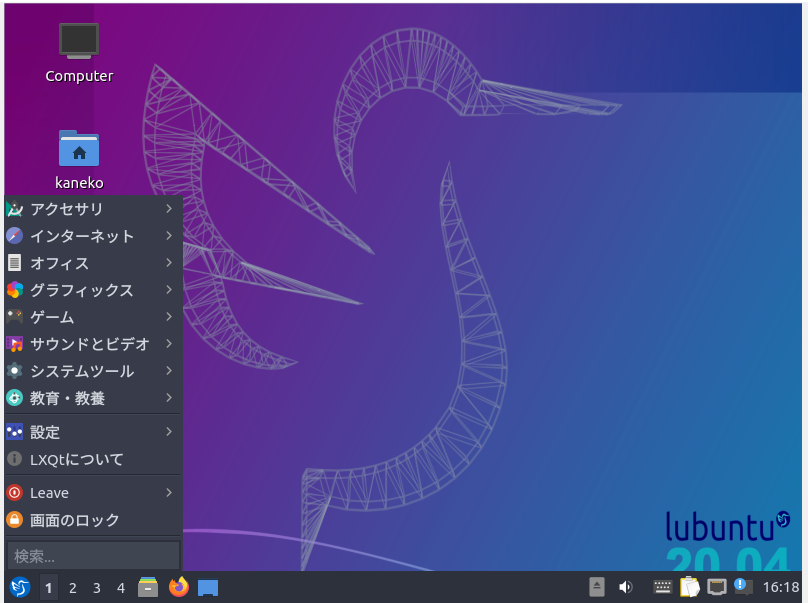
Task: Switch to workspace 4
Action: coord(121,588)
